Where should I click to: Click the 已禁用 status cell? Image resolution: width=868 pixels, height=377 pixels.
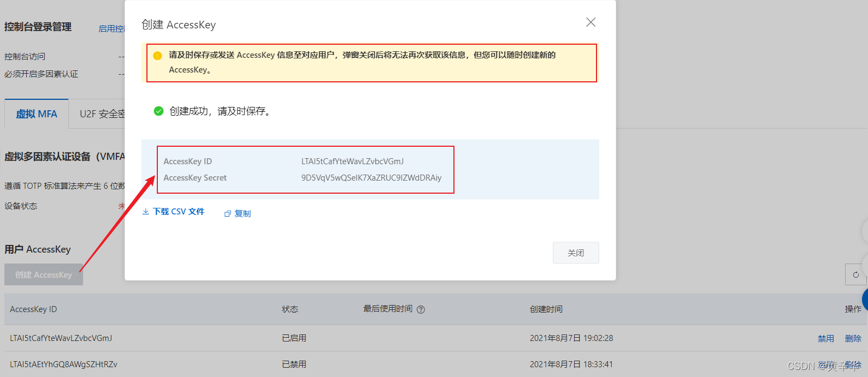pyautogui.click(x=294, y=364)
